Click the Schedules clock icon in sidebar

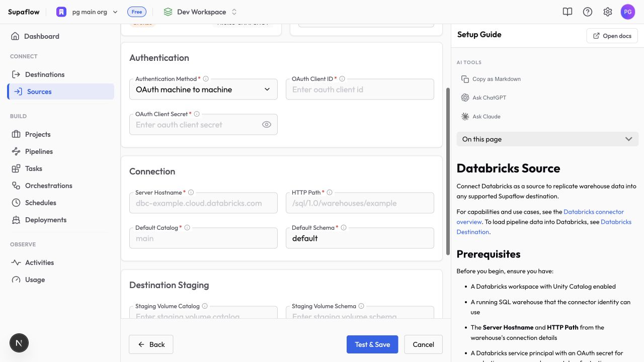(x=16, y=203)
